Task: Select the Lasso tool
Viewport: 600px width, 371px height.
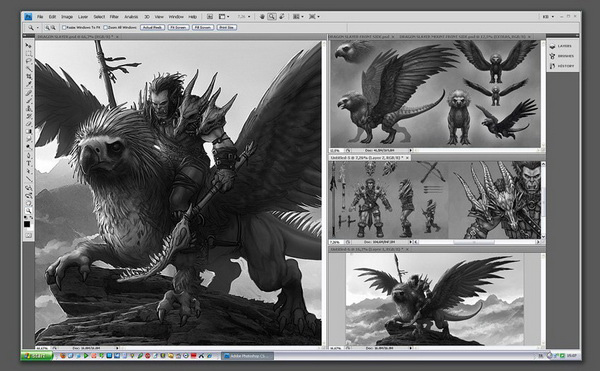Action: click(28, 61)
